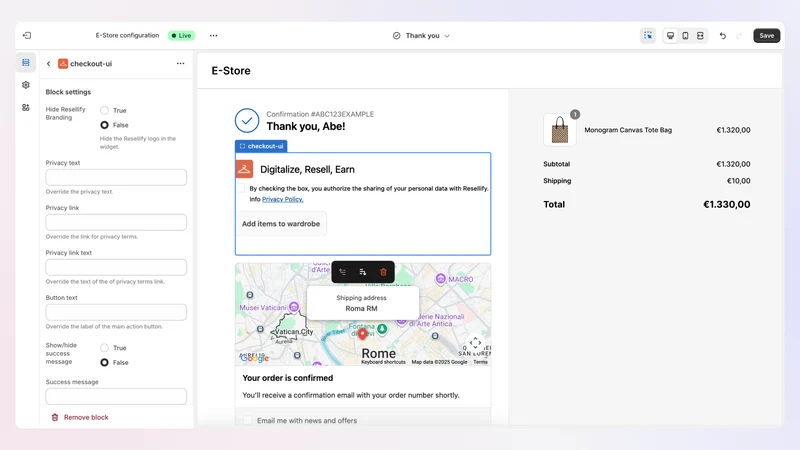Save the configuration
This screenshot has height=450, width=800.
point(766,36)
